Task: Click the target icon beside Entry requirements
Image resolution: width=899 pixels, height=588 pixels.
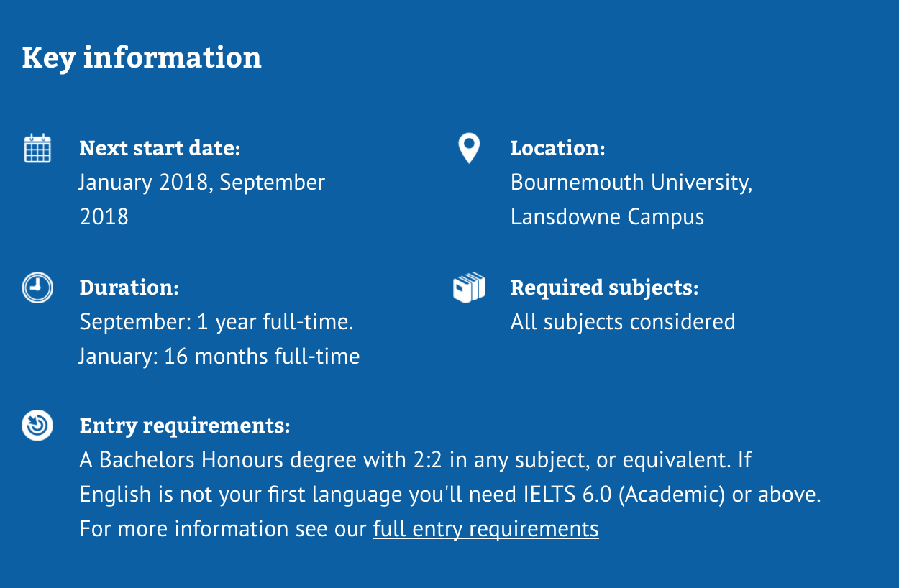Action: [37, 426]
